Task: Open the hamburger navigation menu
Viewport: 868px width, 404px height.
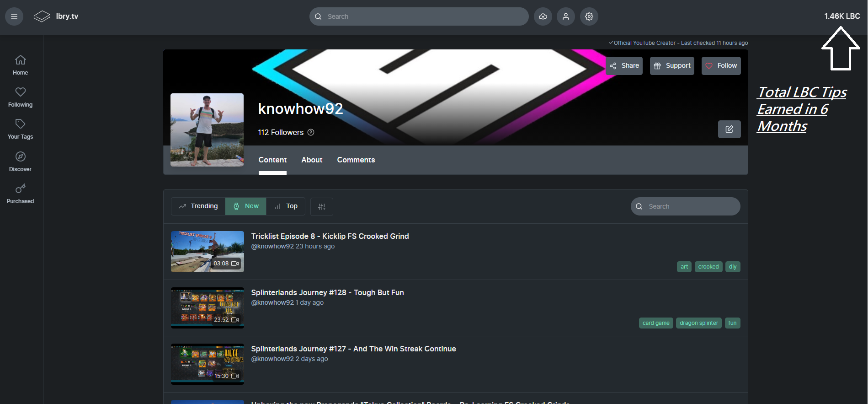Action: (14, 16)
